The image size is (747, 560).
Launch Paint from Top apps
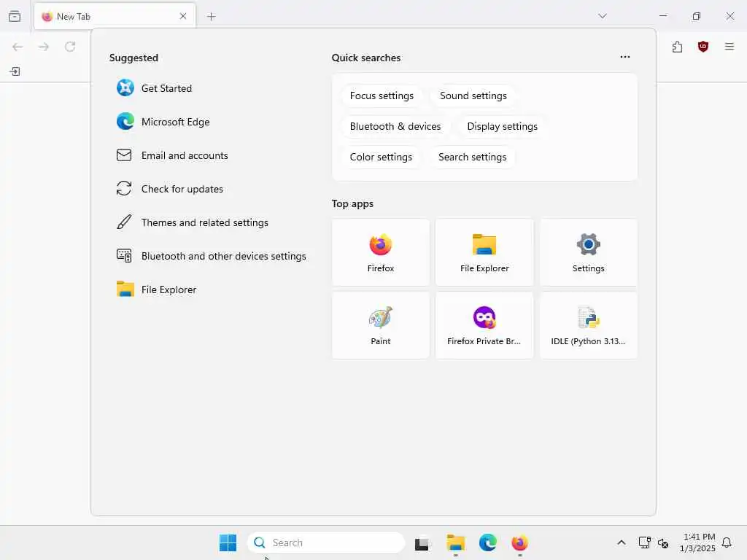(x=381, y=326)
